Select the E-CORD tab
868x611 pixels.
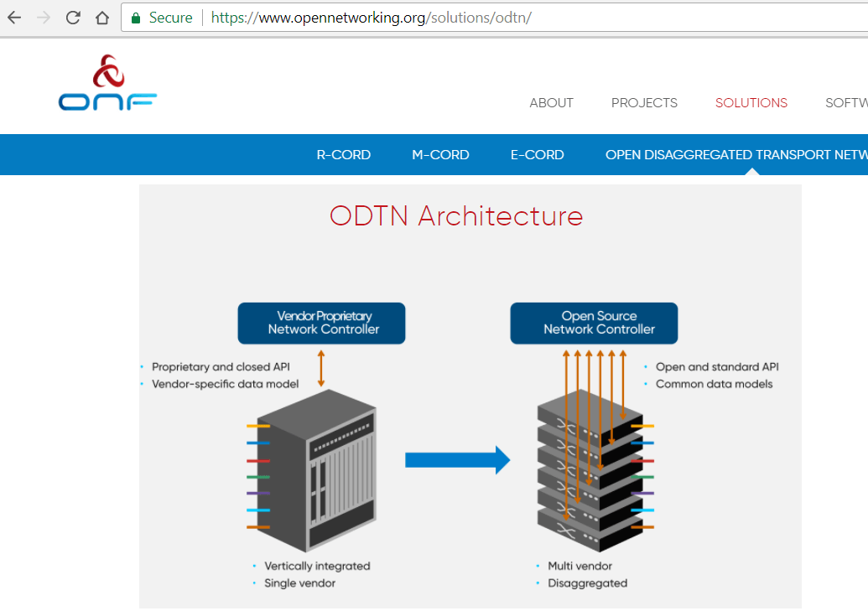(x=537, y=154)
